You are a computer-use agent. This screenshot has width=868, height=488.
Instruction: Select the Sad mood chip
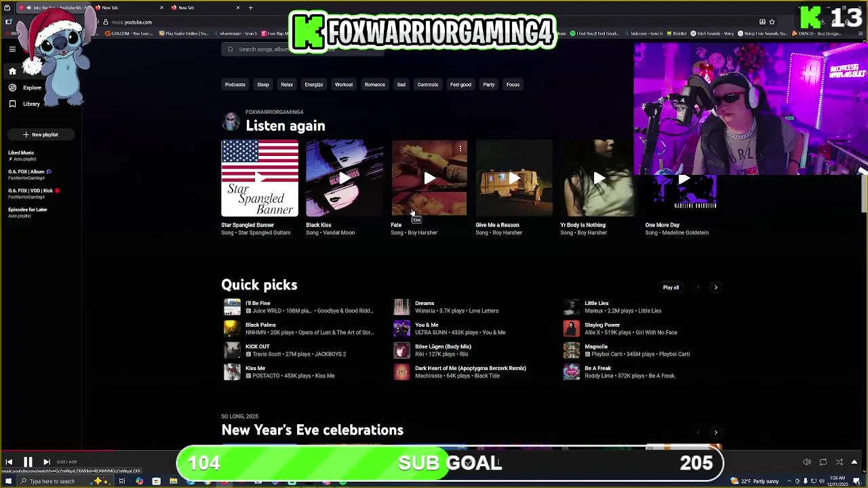point(401,85)
